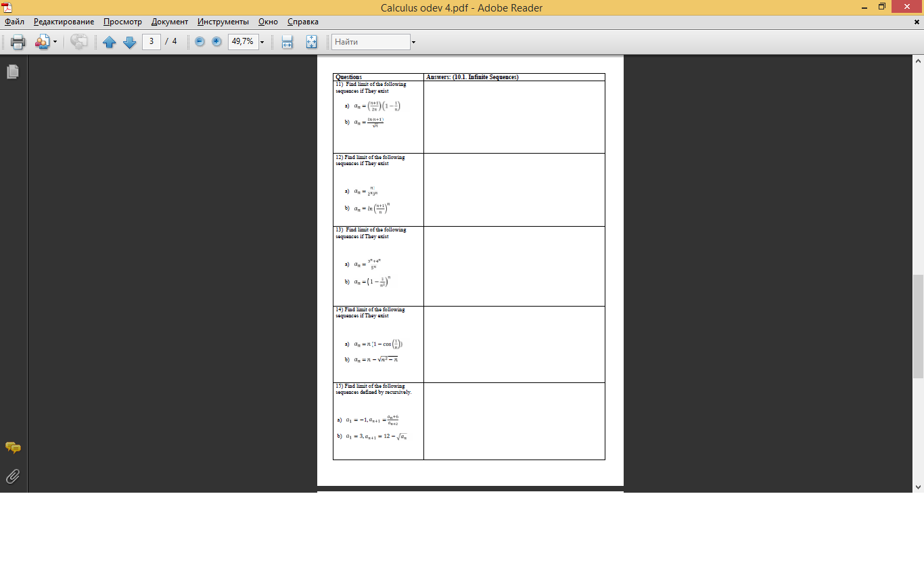Open the Файл menu
924x582 pixels.
pyautogui.click(x=14, y=22)
